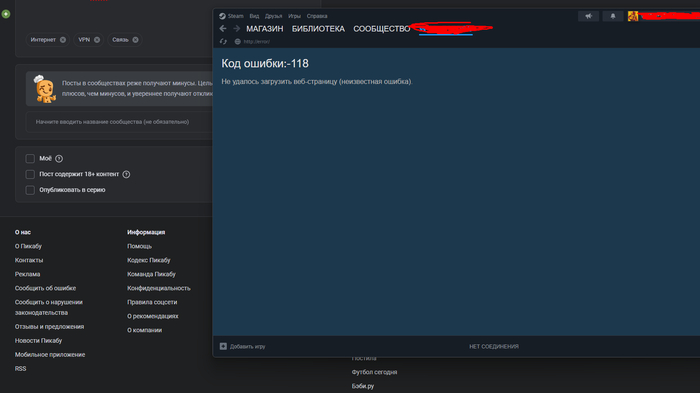Enable Пост содержит 18+ контент checkbox

[30, 174]
